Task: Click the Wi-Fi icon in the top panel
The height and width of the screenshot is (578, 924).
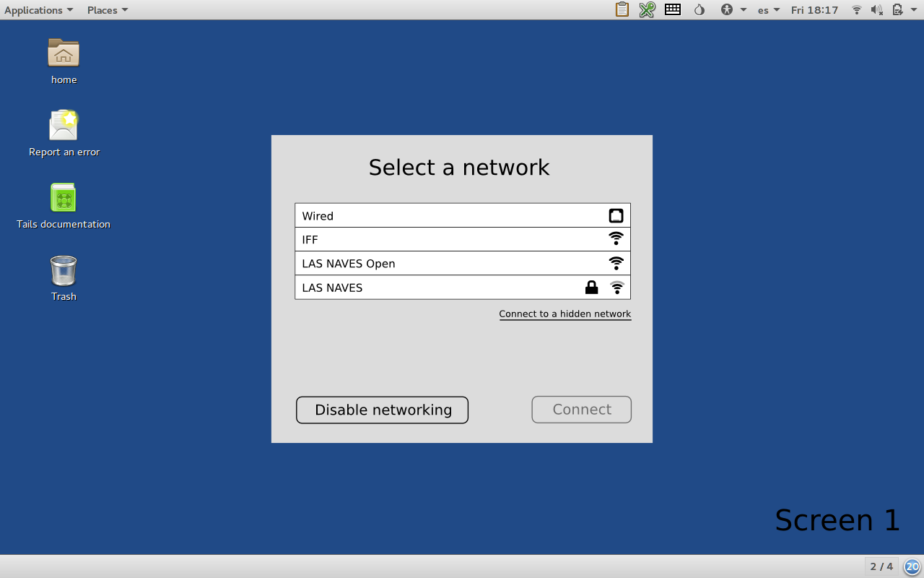Action: click(x=857, y=9)
